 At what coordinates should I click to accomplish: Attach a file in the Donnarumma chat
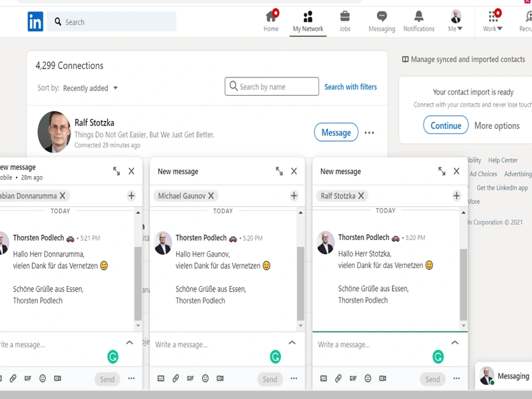coord(13,378)
